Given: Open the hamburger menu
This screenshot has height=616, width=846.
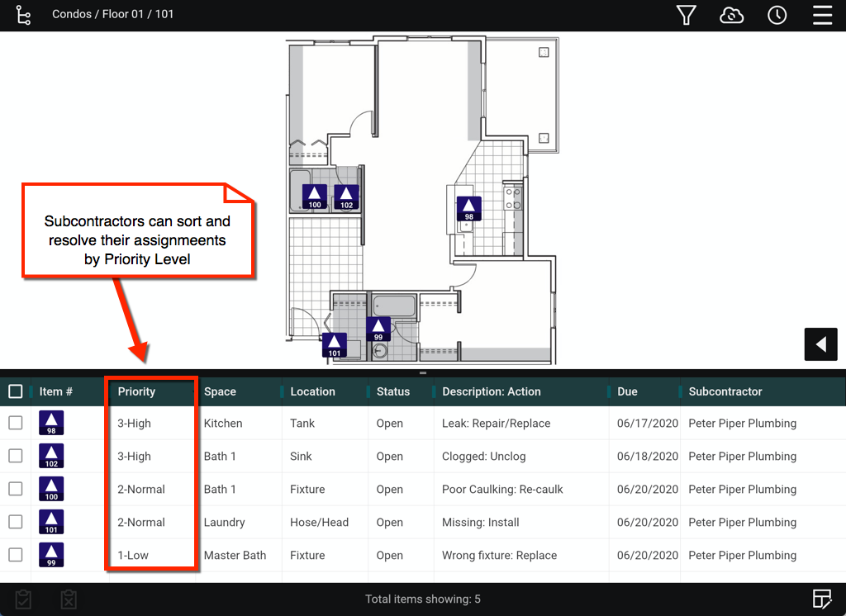Looking at the screenshot, I should click(x=821, y=15).
